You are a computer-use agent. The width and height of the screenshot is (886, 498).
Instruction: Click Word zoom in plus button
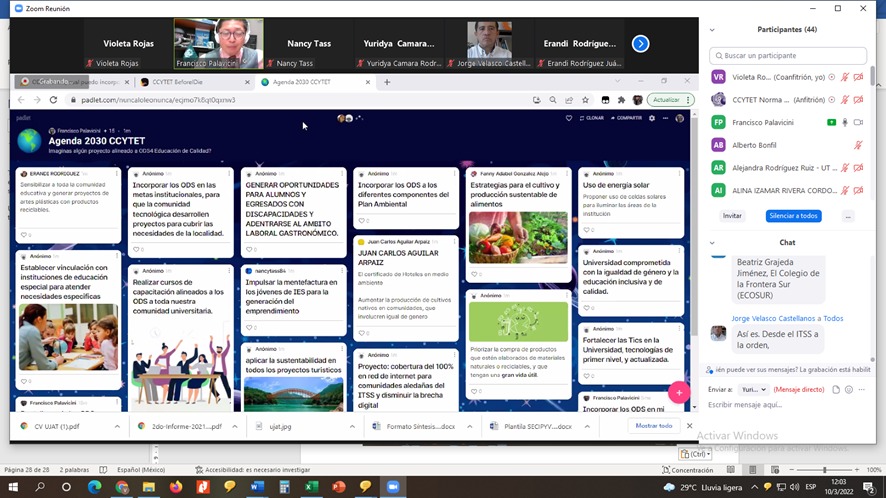coord(857,470)
